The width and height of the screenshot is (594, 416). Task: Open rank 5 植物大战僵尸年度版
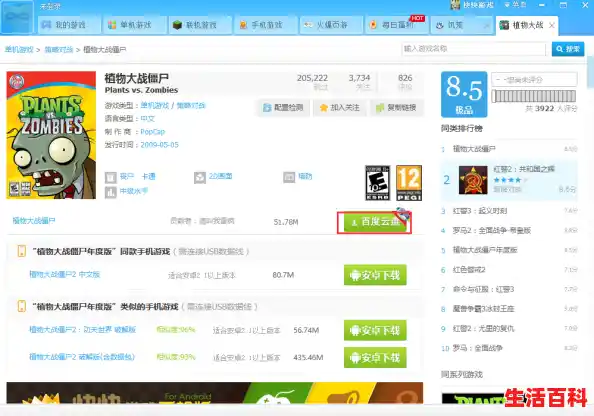485,250
